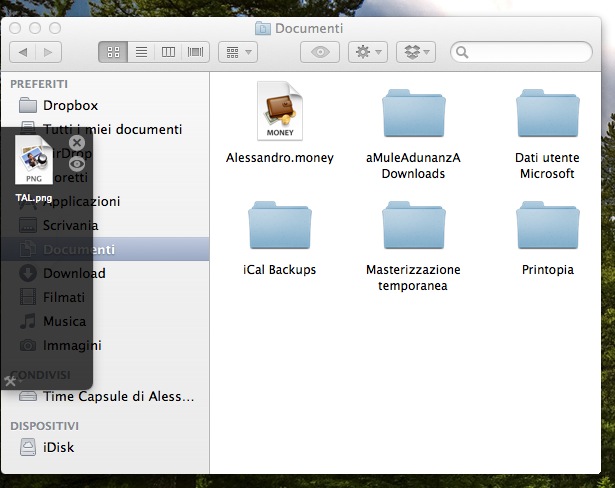Preview TAL.png with the overlay eye icon

point(77,163)
